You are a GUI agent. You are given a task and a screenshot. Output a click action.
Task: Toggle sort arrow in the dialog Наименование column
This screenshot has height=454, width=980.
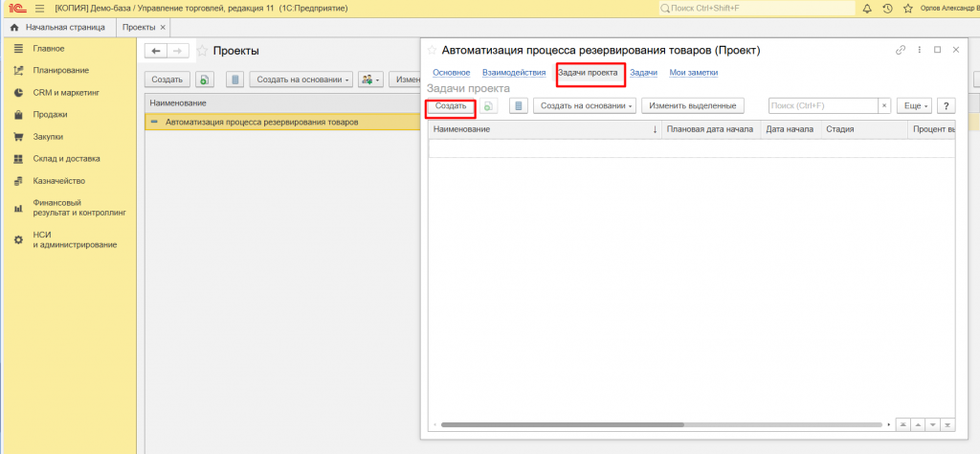(655, 129)
